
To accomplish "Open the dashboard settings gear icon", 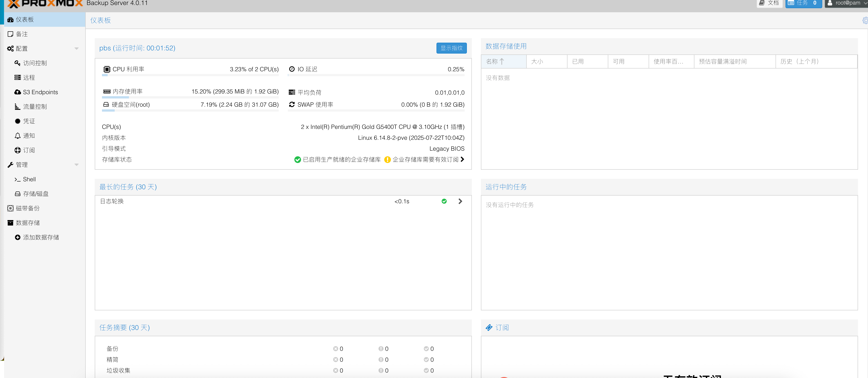I will point(865,21).
